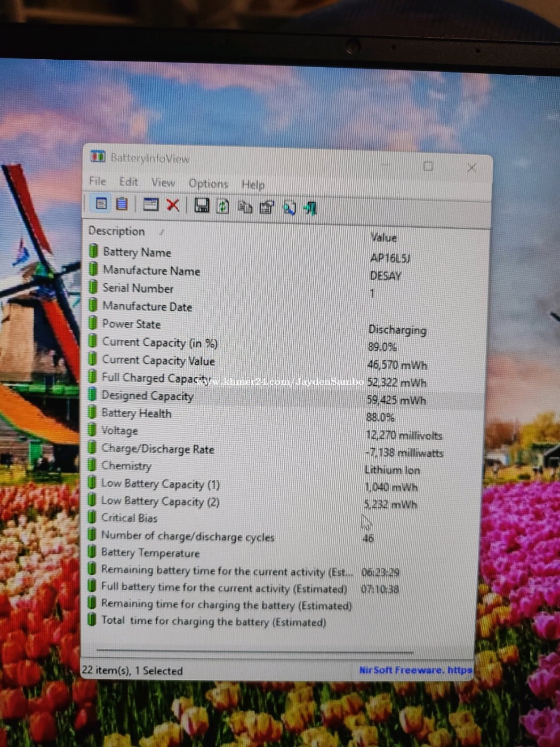Open Advanced Options window icon in toolbar
Viewport: 560px width, 747px height.
(x=151, y=204)
